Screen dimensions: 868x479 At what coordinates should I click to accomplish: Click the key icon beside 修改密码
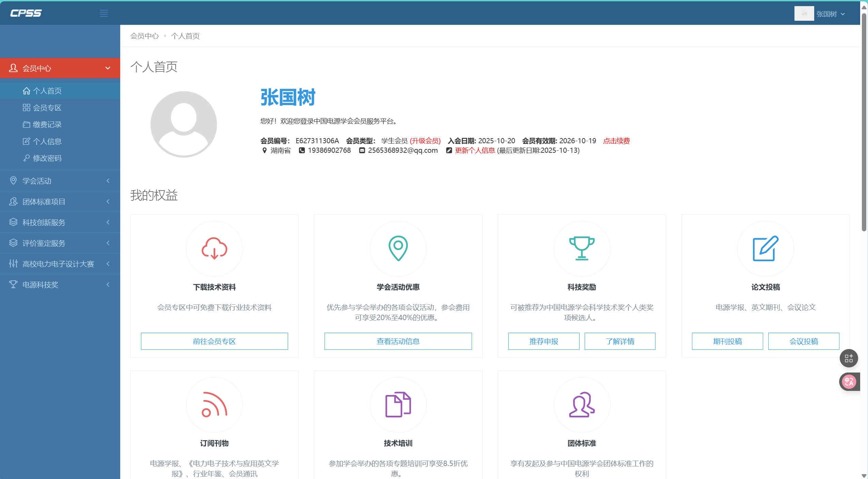[27, 158]
